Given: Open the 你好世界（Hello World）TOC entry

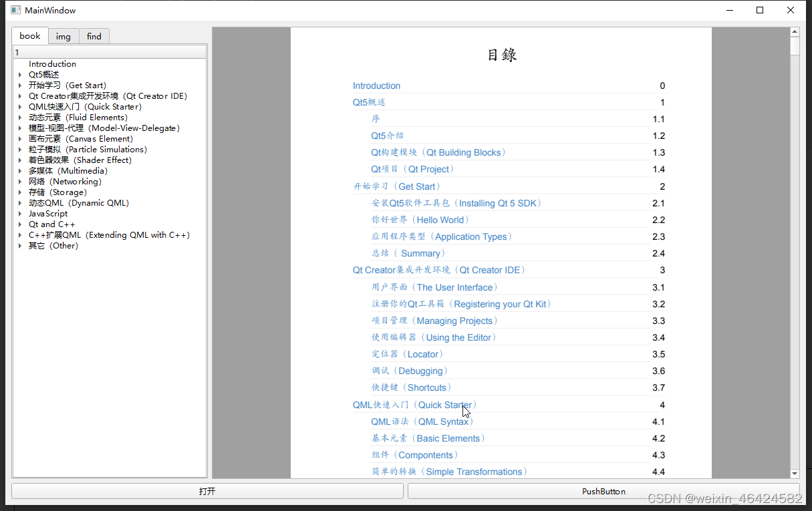Looking at the screenshot, I should pos(420,219).
